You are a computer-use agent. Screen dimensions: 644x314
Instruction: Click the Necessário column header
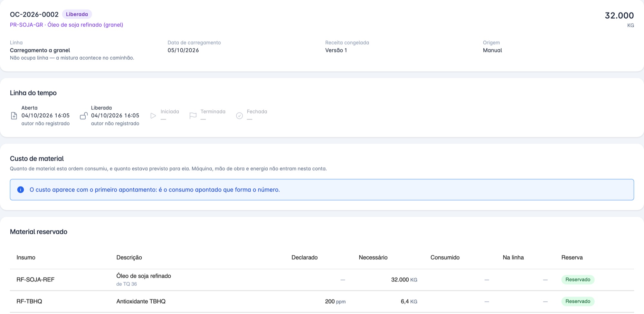(373, 257)
